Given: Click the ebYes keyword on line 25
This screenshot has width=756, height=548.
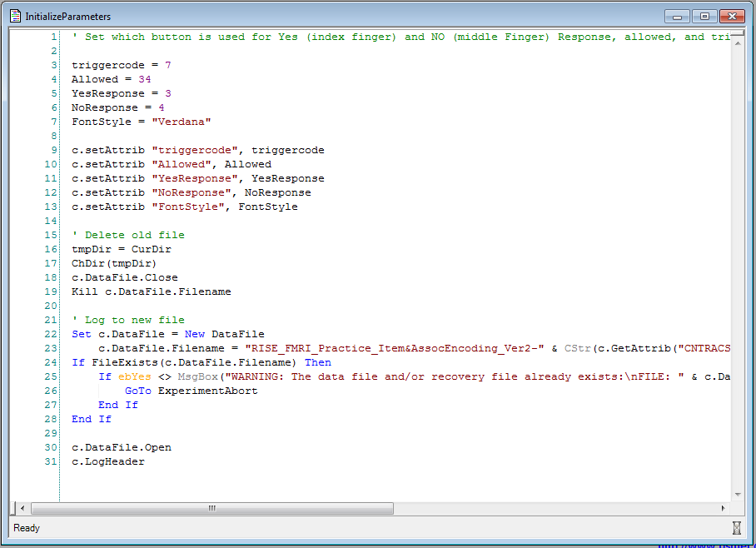Looking at the screenshot, I should click(x=135, y=376).
